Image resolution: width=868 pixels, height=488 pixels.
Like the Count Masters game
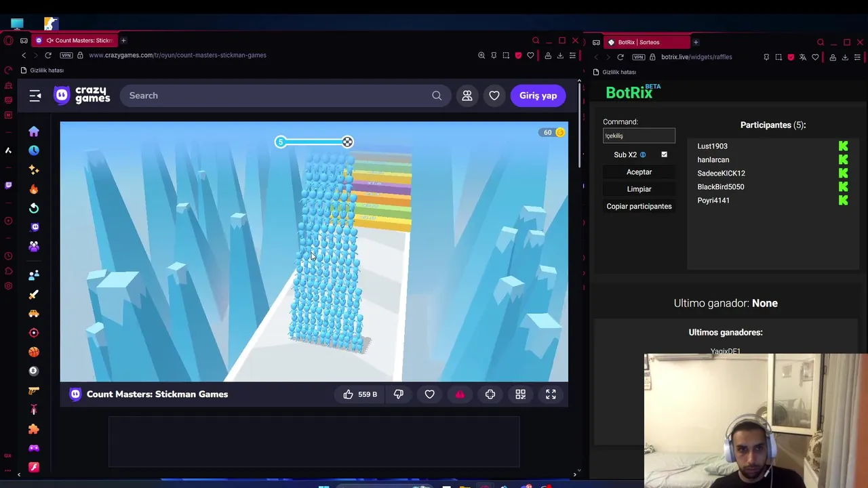361,394
